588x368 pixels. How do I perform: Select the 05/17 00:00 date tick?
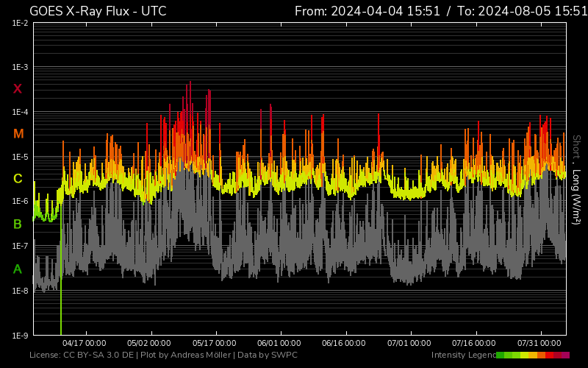[215, 343]
